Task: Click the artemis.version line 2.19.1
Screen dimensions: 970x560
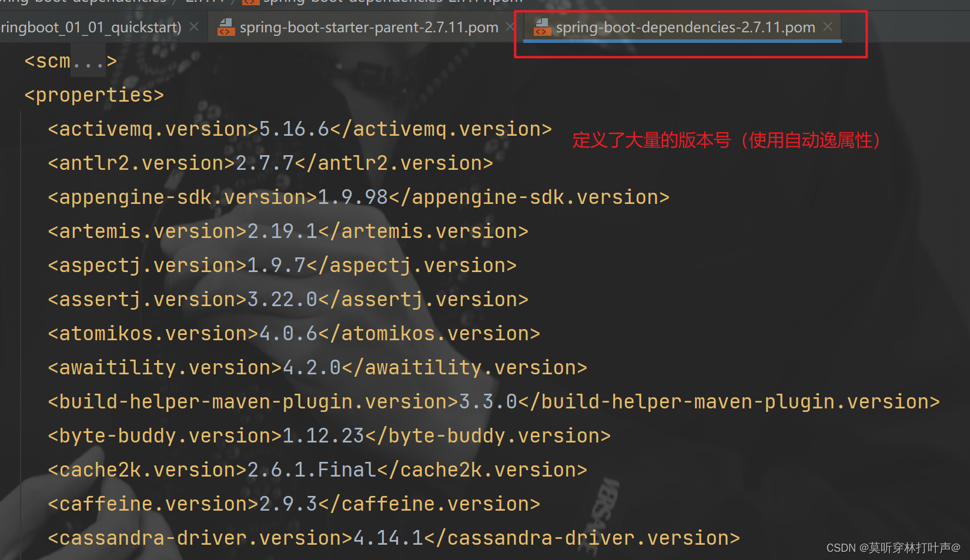Action: click(288, 231)
